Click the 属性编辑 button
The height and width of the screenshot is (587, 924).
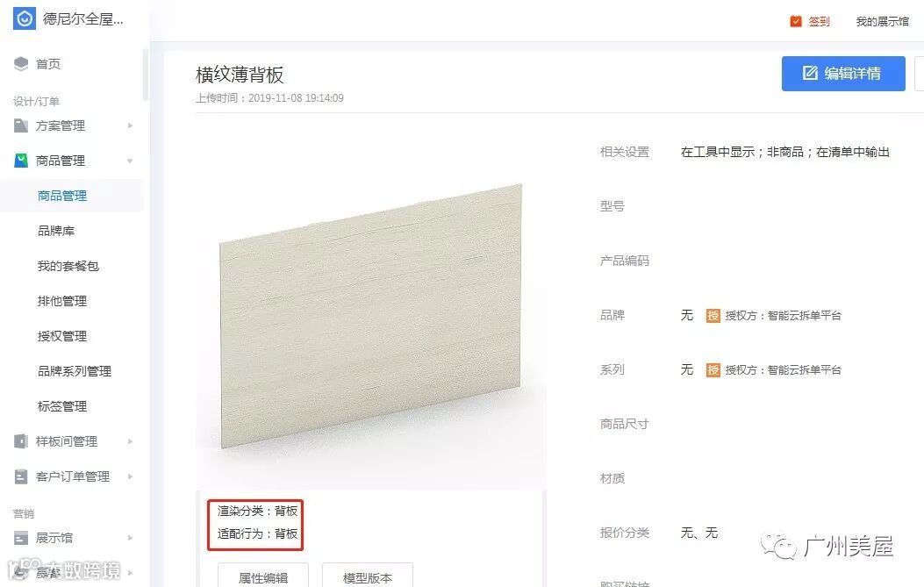(263, 576)
